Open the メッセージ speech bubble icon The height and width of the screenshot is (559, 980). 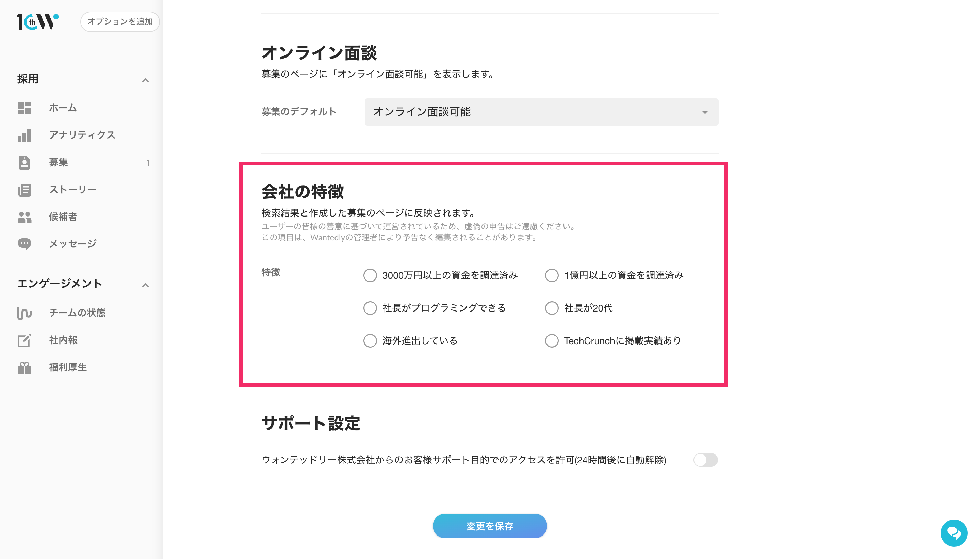point(24,244)
